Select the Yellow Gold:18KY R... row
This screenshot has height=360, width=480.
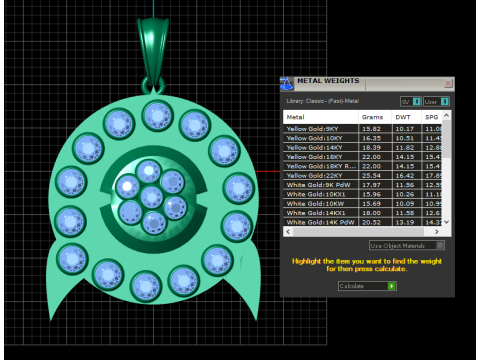coord(363,166)
